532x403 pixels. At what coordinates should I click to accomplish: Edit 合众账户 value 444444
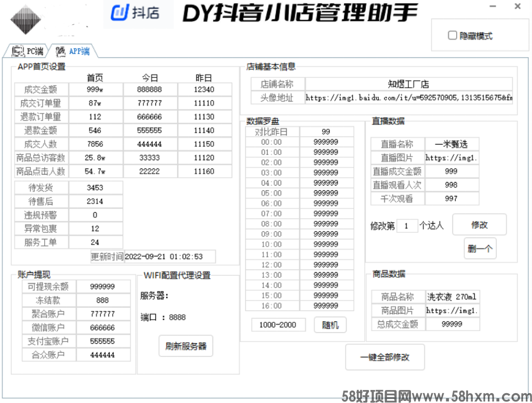coord(103,355)
